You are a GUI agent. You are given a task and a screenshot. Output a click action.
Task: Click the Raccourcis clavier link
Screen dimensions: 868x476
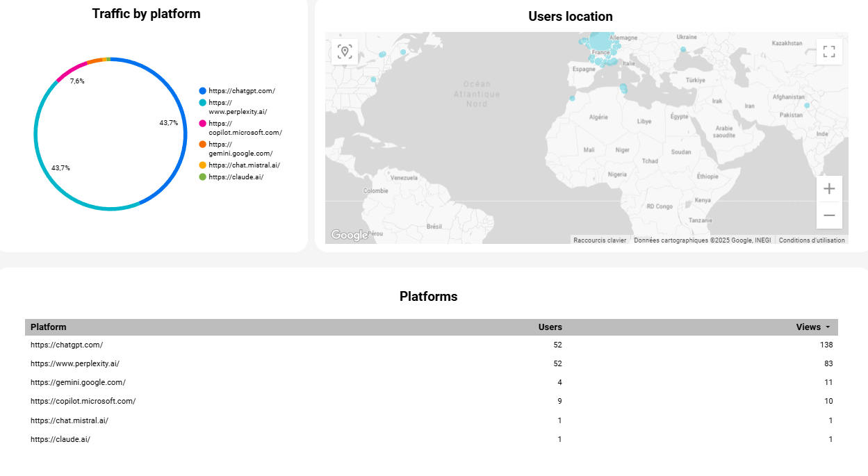pos(599,240)
